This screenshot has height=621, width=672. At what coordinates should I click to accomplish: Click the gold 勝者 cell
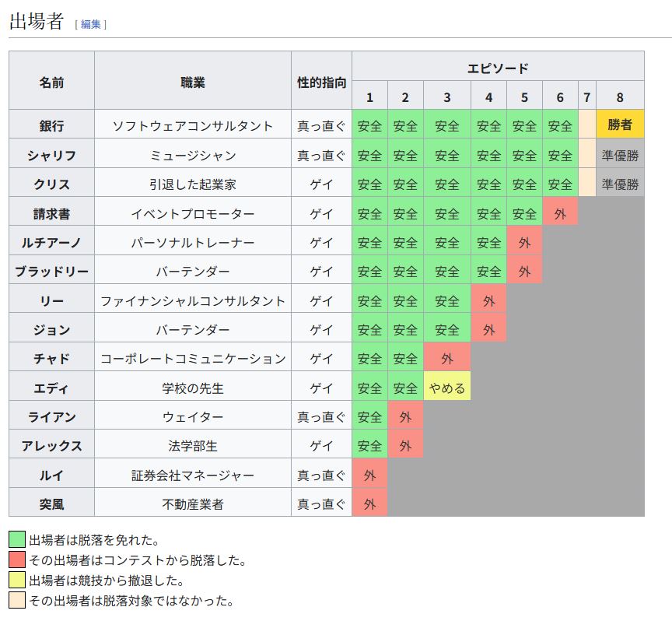[620, 125]
